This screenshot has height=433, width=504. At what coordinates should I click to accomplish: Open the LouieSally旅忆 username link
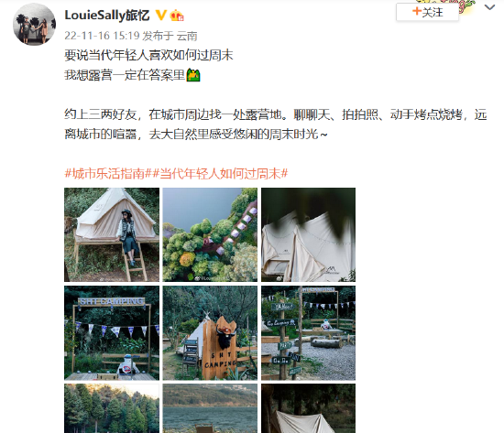click(x=107, y=15)
